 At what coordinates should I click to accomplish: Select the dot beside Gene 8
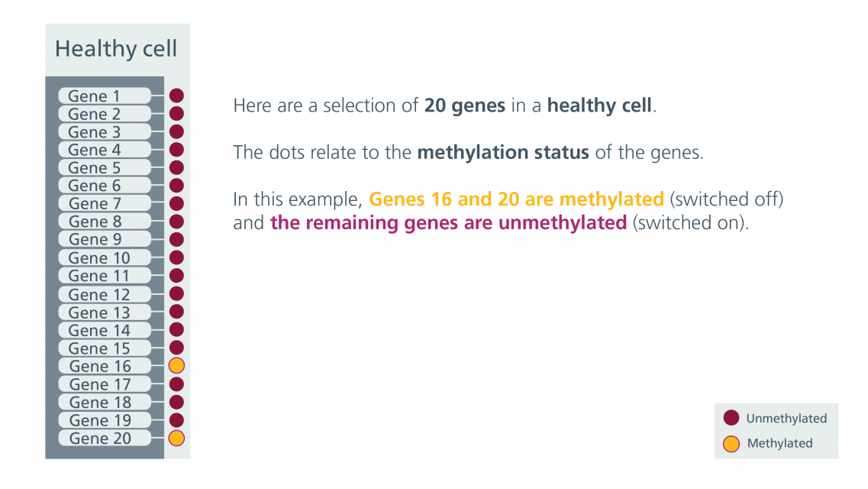[176, 222]
